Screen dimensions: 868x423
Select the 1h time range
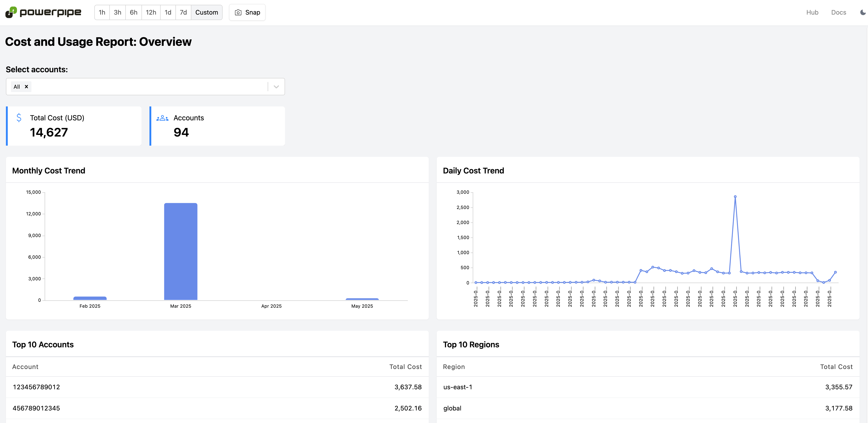coord(102,13)
